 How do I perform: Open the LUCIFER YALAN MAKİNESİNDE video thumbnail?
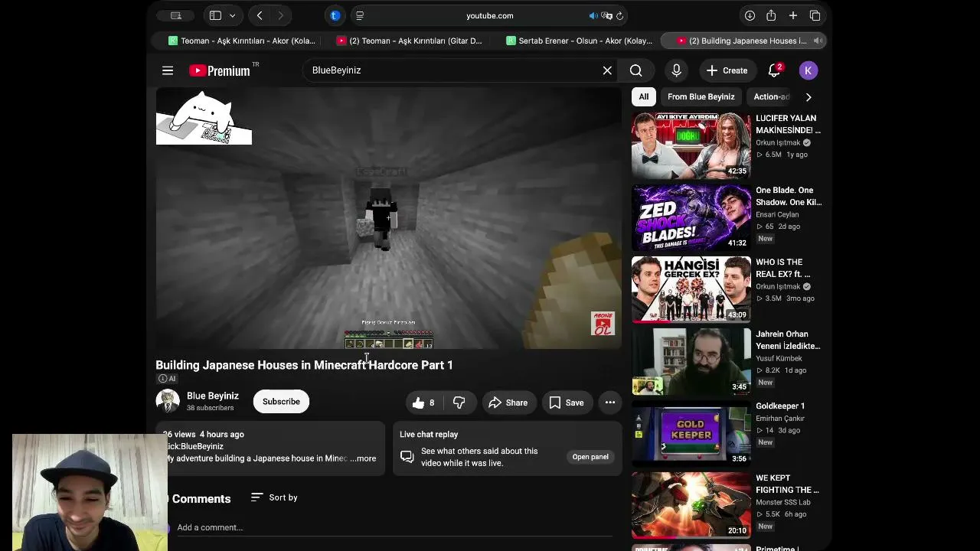(691, 145)
